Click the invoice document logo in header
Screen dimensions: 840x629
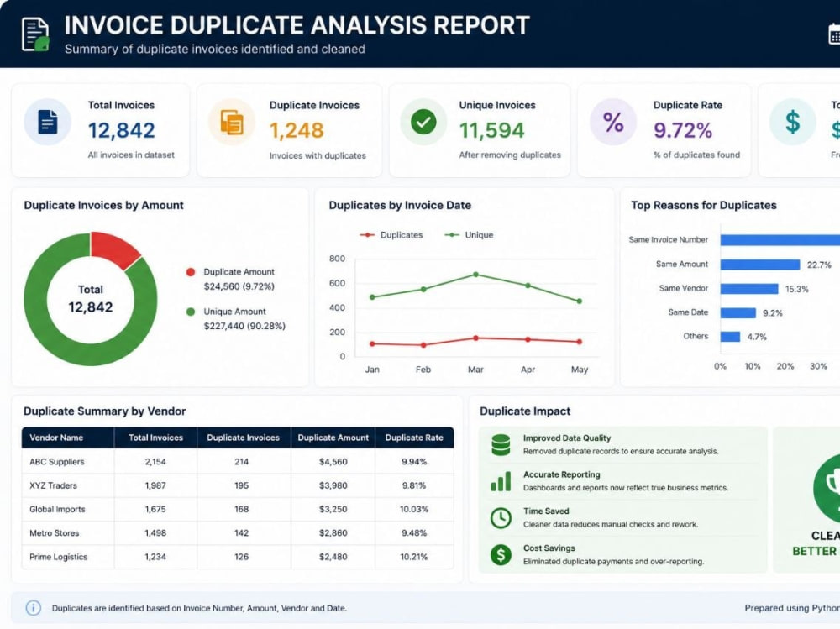(35, 34)
